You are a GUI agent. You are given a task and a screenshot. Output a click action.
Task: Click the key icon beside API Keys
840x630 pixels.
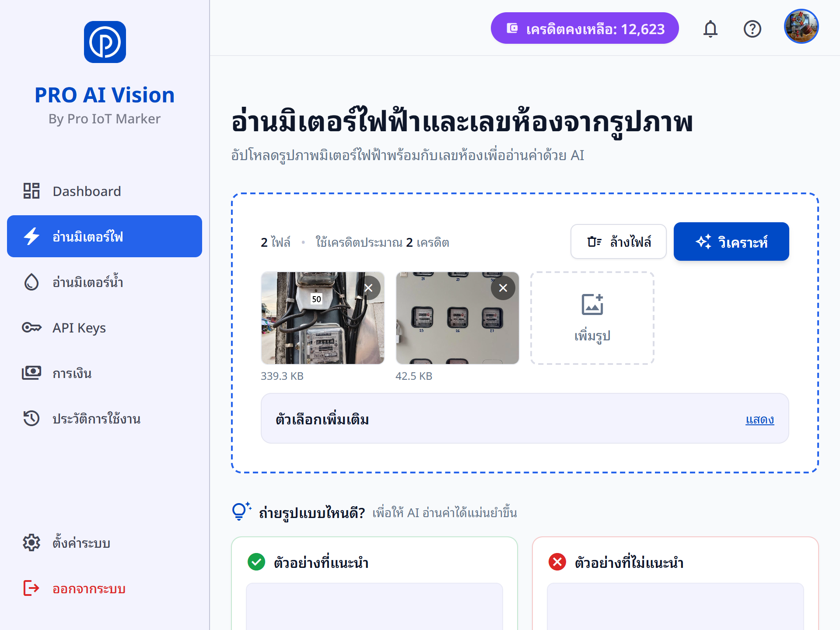coord(31,327)
